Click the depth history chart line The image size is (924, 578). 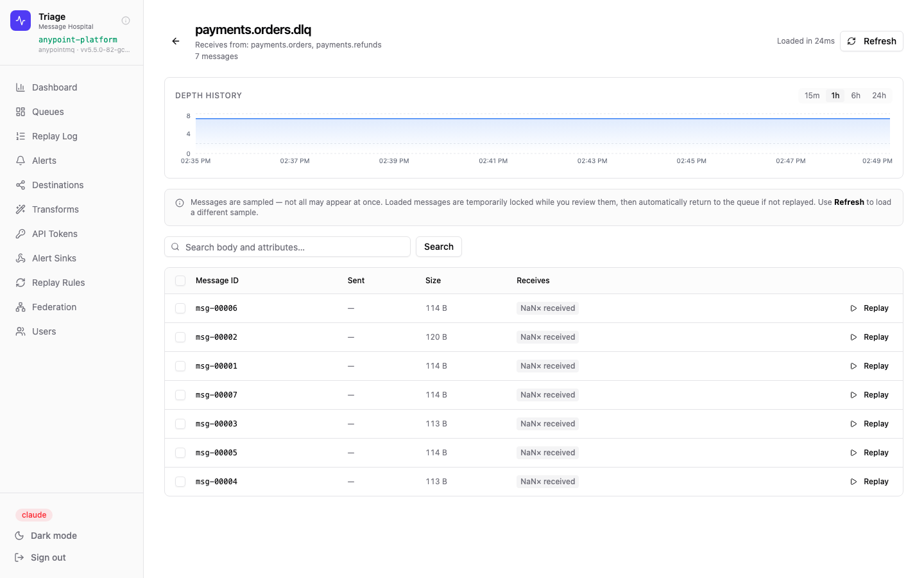(543, 119)
